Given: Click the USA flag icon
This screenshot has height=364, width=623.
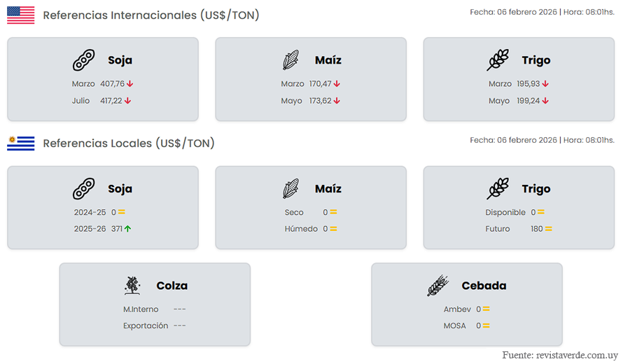Looking at the screenshot, I should click(x=20, y=15).
